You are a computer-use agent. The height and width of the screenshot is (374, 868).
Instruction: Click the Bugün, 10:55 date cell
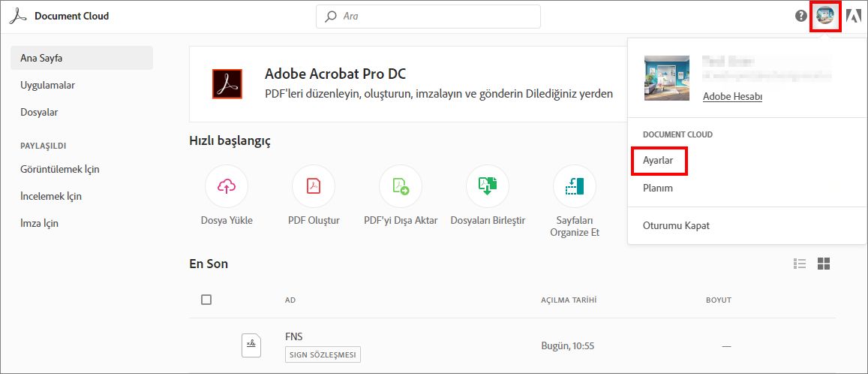tap(567, 345)
